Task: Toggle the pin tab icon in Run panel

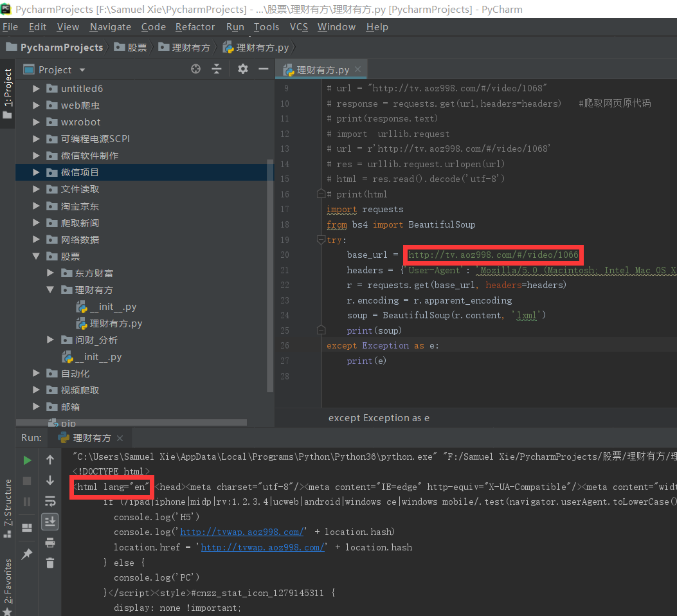Action: (27, 554)
